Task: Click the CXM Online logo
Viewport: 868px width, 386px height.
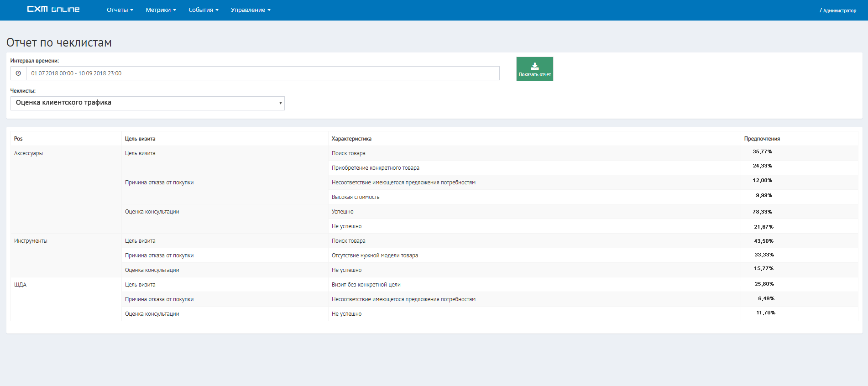Action: [x=53, y=10]
